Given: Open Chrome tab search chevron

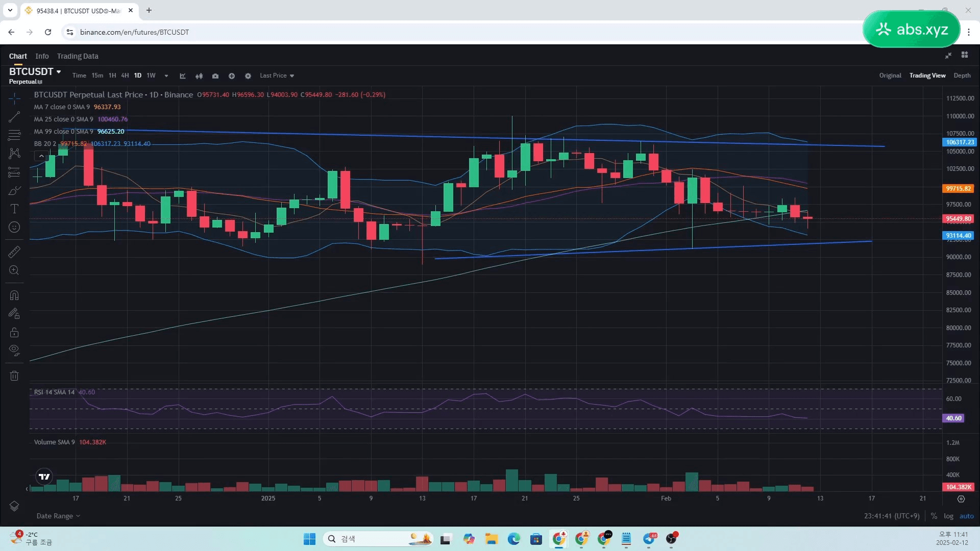Looking at the screenshot, I should pyautogui.click(x=10, y=10).
